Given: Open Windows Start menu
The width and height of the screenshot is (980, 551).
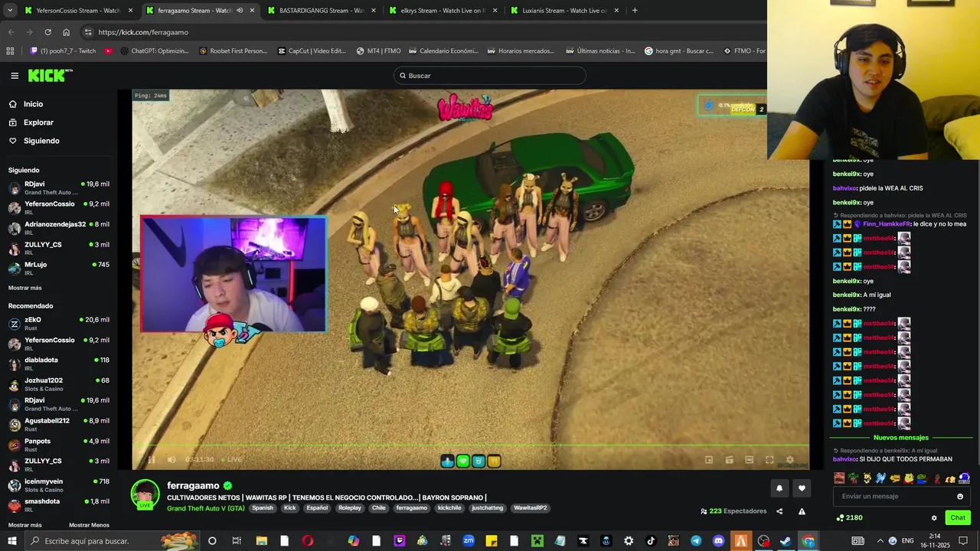Looking at the screenshot, I should pos(12,541).
